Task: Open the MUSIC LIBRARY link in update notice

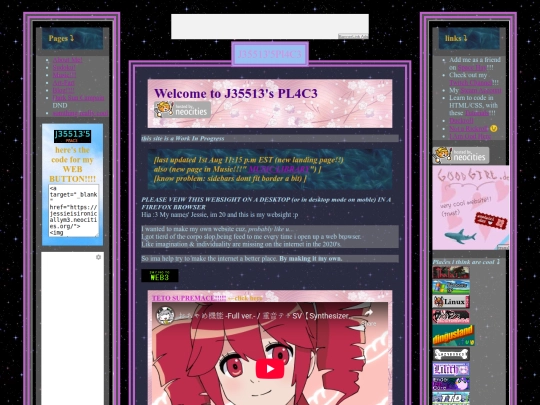Action: point(279,169)
